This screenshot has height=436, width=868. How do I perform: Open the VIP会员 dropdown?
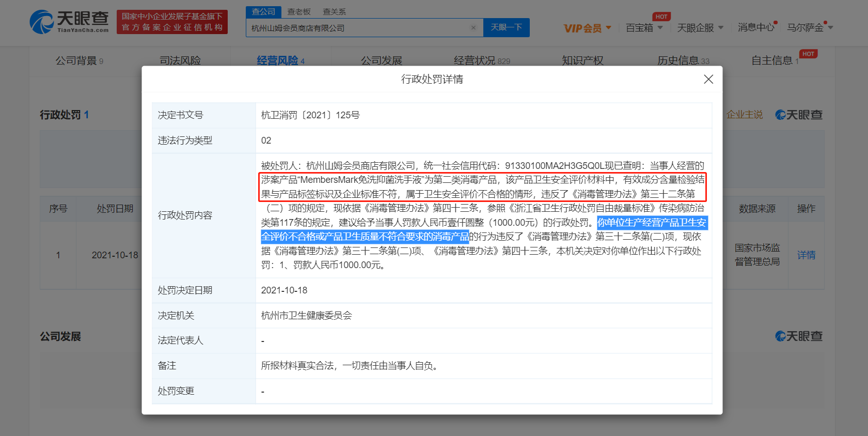(588, 28)
